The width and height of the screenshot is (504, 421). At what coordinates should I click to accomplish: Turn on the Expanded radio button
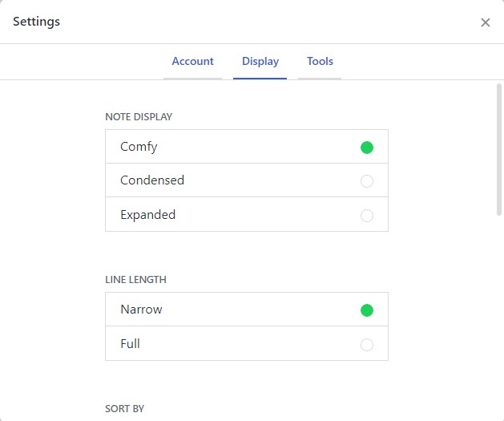click(x=367, y=215)
